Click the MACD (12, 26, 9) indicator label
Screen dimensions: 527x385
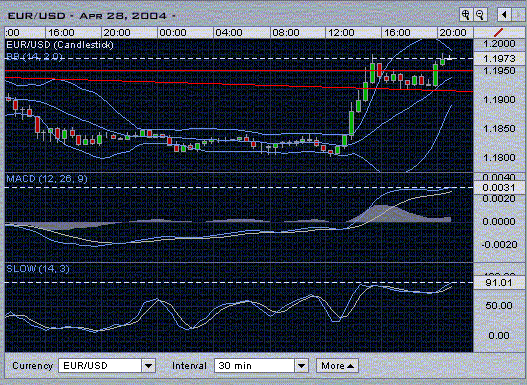coord(47,179)
